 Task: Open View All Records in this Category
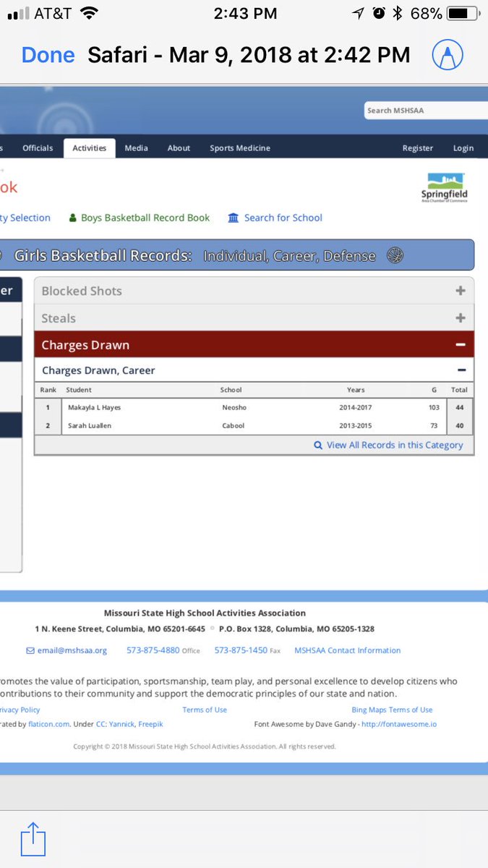point(395,445)
